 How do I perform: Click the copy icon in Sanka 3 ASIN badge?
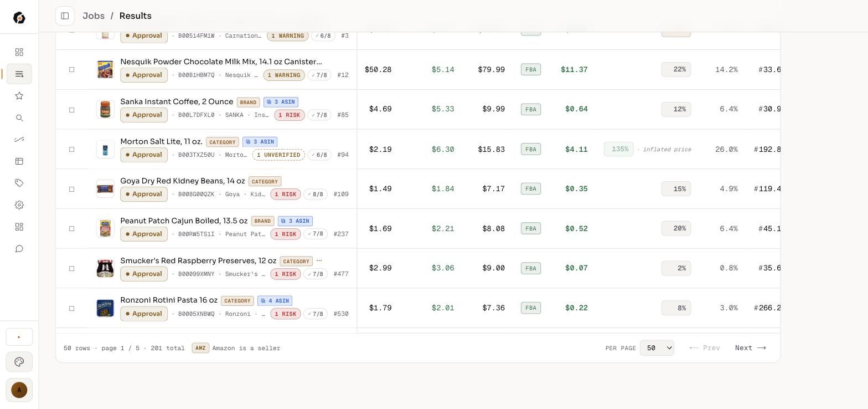[268, 102]
